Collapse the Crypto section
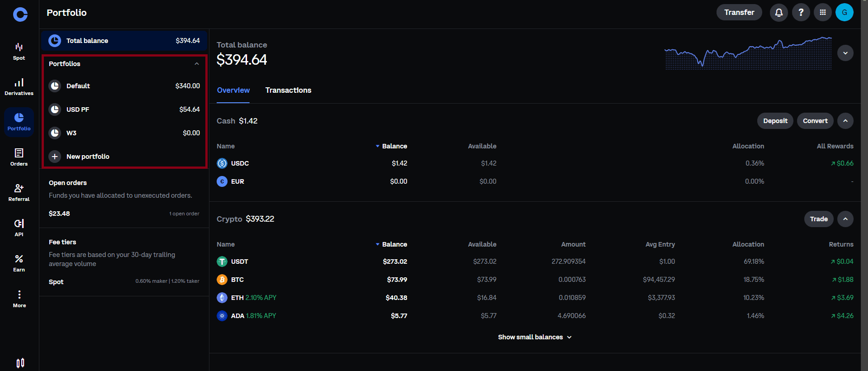The width and height of the screenshot is (868, 371). (x=845, y=219)
